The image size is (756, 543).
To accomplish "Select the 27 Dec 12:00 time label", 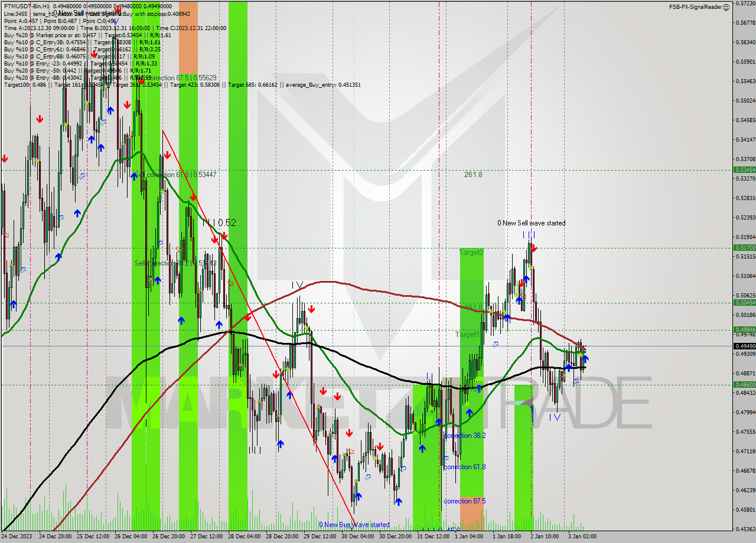I will pos(207,537).
